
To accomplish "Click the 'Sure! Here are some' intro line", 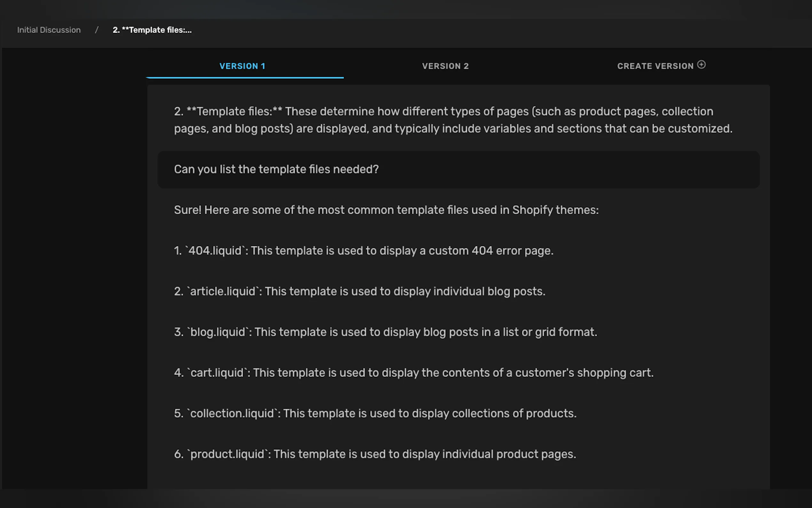I will (x=386, y=210).
